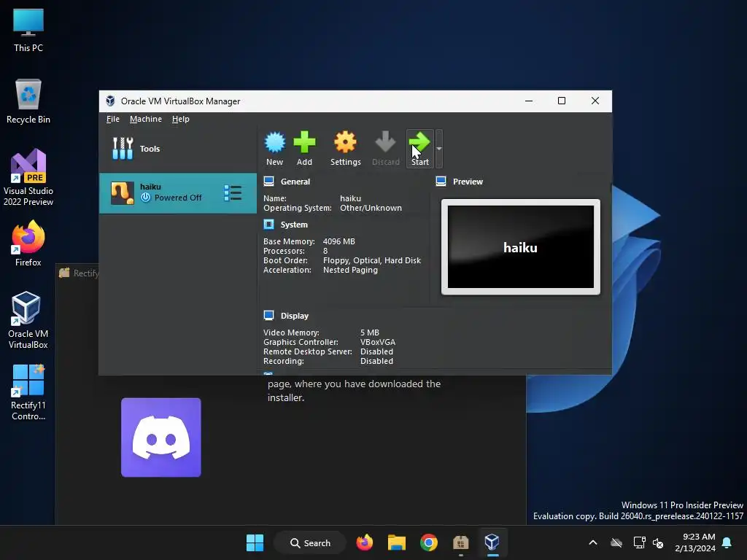The height and width of the screenshot is (560, 747).
Task: Open Google Chrome from the taskbar
Action: [x=429, y=542]
